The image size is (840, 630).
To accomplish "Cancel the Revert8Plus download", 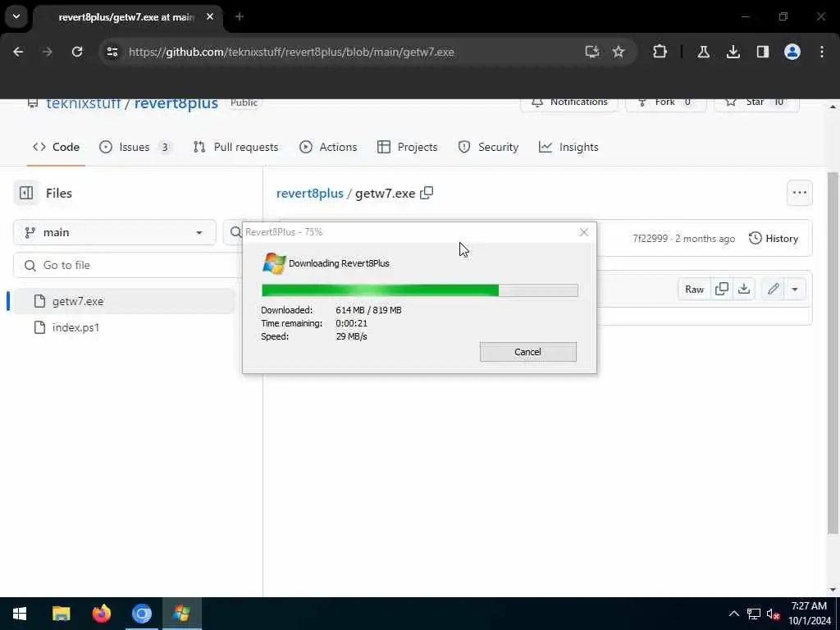I will (x=528, y=352).
